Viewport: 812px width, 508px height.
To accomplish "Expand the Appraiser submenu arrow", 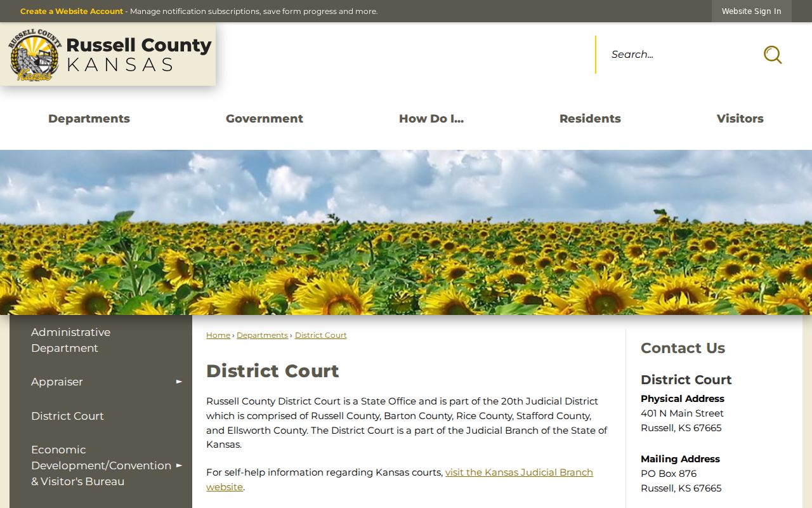I will click(x=179, y=382).
